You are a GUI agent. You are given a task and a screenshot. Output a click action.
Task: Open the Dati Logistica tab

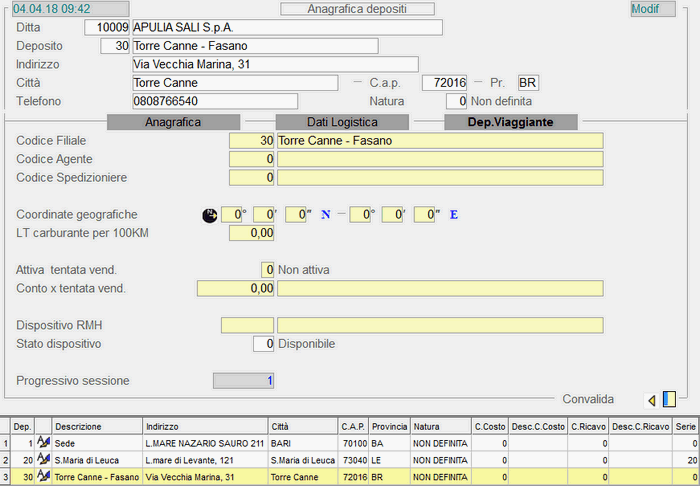(342, 122)
